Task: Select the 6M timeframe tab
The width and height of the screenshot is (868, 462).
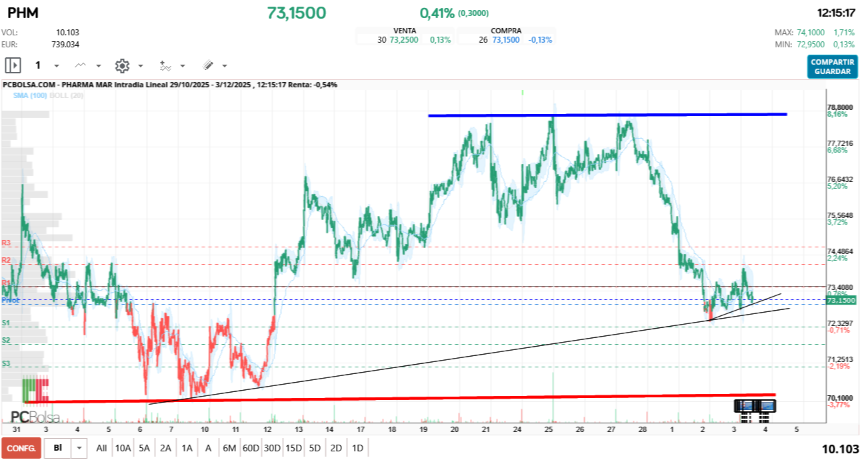Action: 229,448
